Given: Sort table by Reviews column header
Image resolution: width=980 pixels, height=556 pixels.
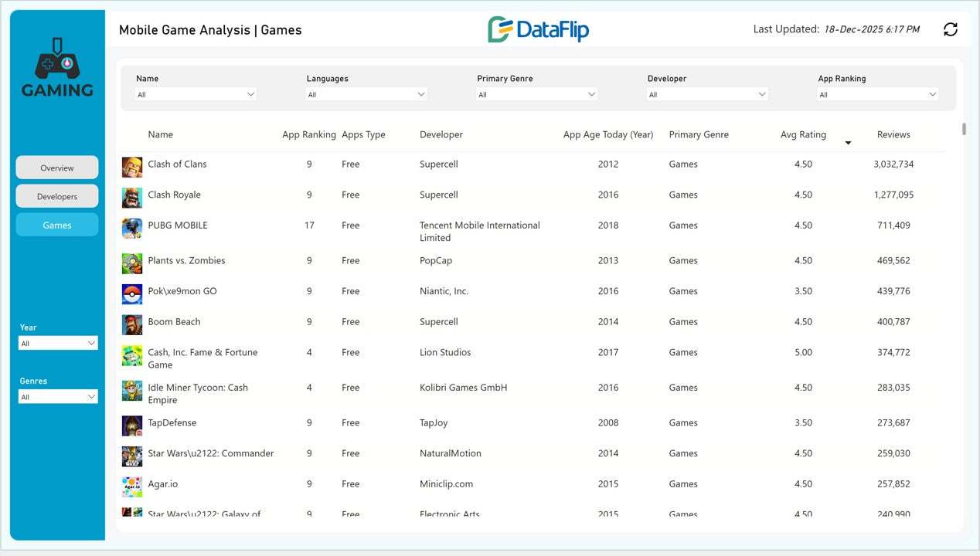Looking at the screenshot, I should point(893,134).
